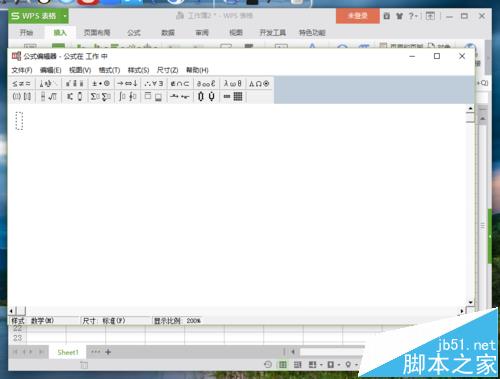Switch to 审阅 tab in WPS ribbon

pyautogui.click(x=202, y=33)
